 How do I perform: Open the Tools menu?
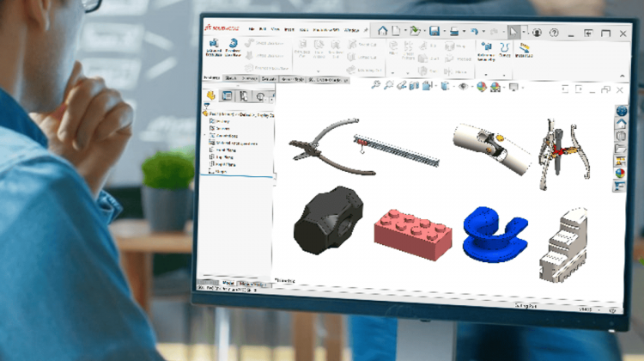point(304,29)
